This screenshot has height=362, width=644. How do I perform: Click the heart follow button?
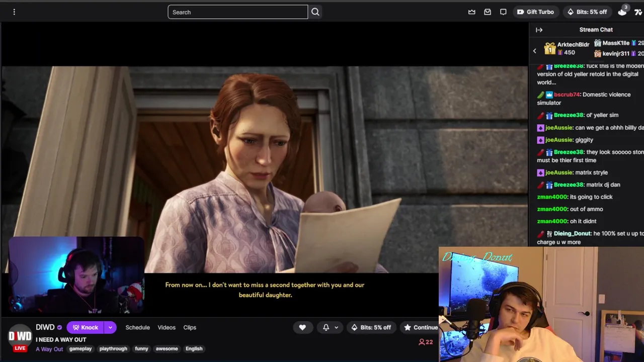(302, 327)
